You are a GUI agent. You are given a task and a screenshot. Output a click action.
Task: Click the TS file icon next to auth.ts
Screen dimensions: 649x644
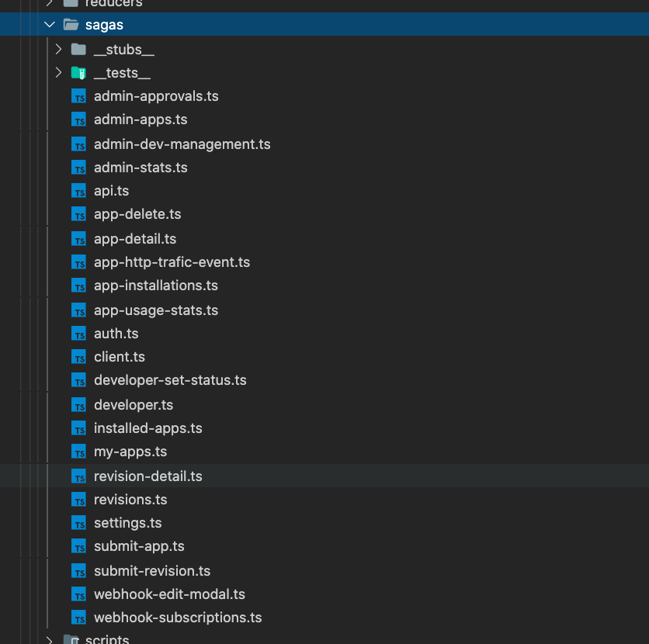pos(78,334)
